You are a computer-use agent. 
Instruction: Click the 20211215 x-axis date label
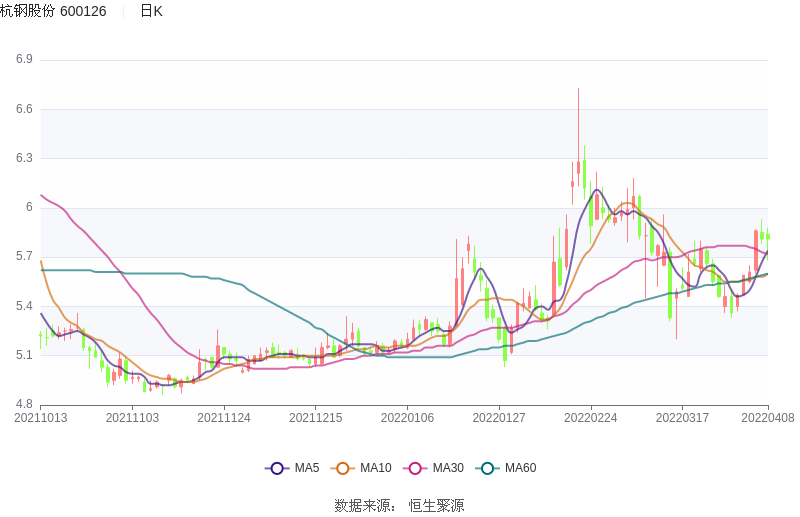click(315, 418)
